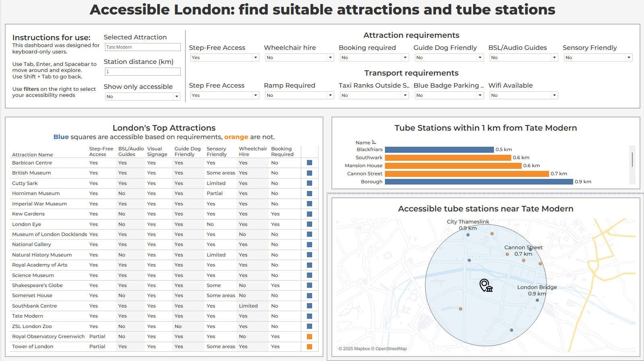Click the orange square for Tower of London

[x=309, y=347]
